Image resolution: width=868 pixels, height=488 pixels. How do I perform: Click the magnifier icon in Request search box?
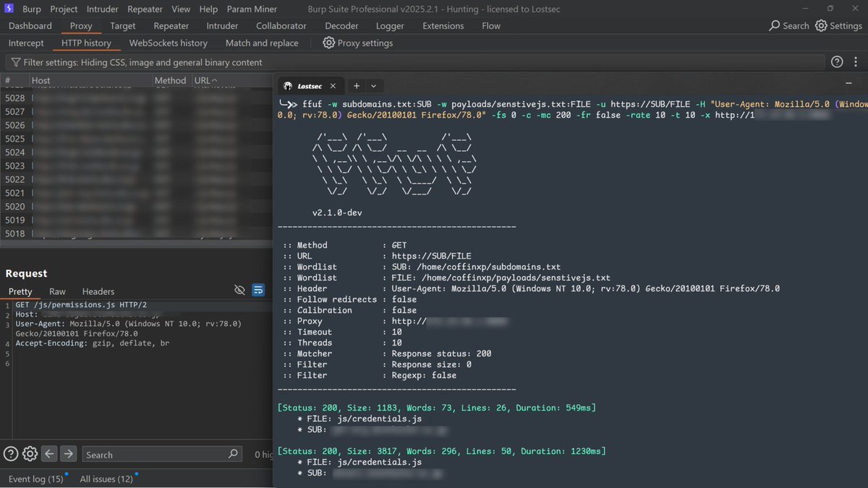[233, 454]
